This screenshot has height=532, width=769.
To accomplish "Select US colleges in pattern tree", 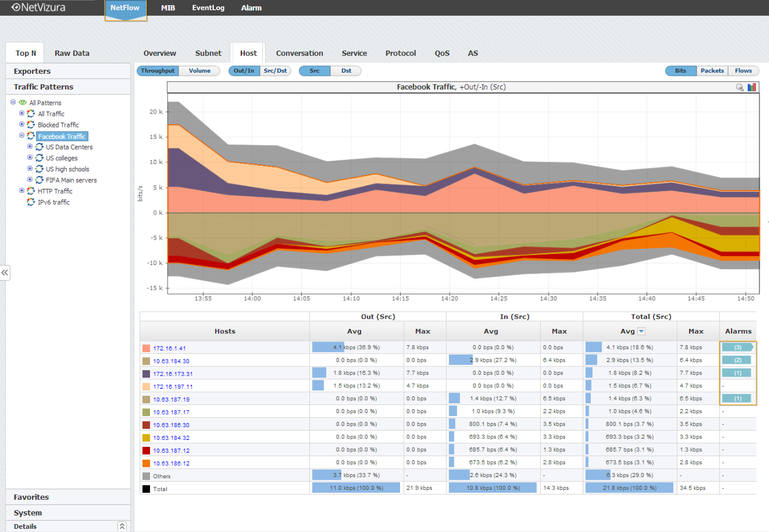I will (62, 158).
